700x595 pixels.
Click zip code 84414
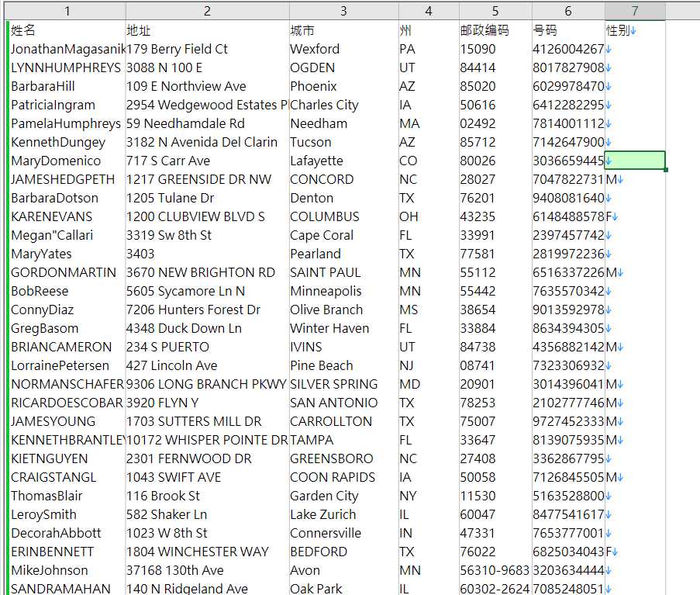[x=495, y=67]
